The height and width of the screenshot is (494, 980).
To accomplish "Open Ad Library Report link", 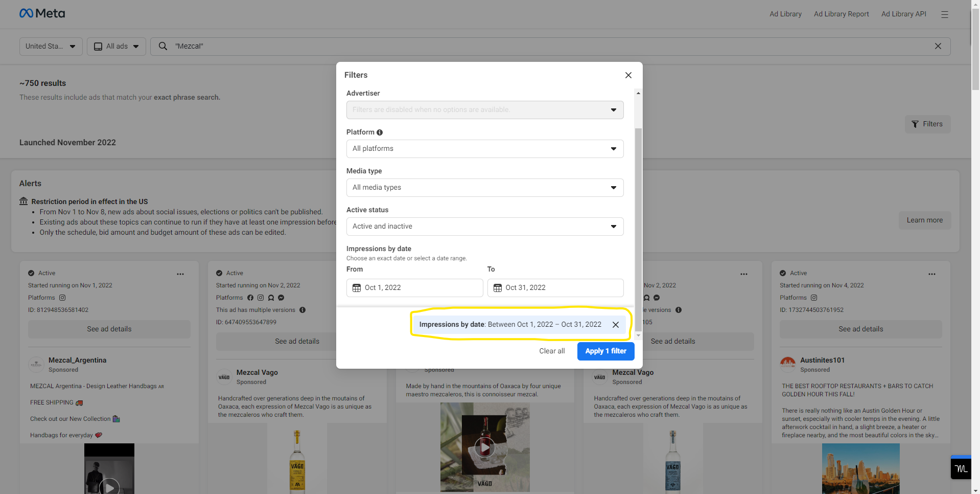I will (x=841, y=14).
